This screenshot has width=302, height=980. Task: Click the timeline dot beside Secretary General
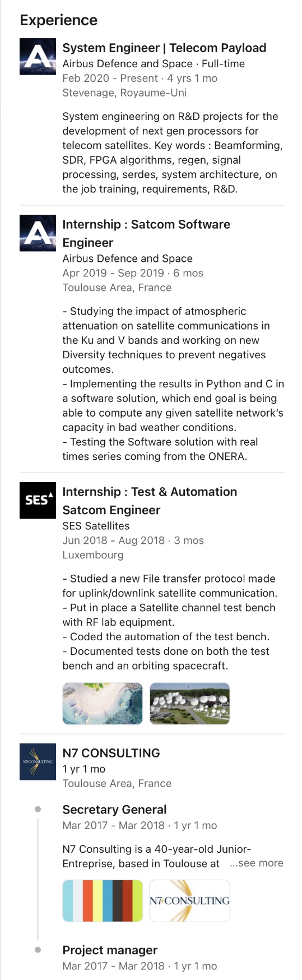[x=38, y=809]
